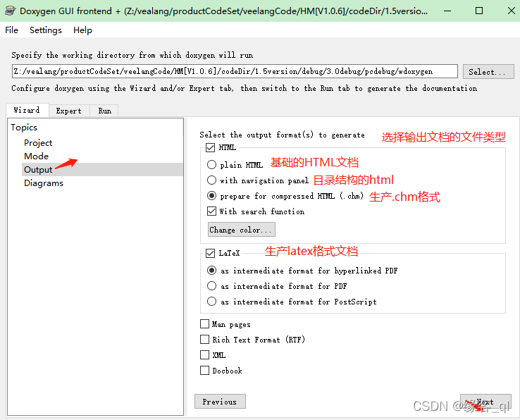The width and height of the screenshot is (520, 420).
Task: Open the File menu
Action: [x=11, y=30]
